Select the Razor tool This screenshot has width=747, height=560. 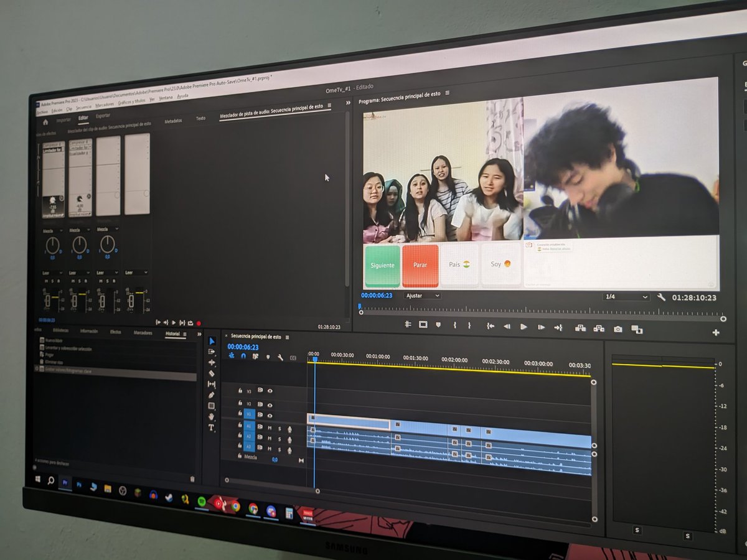[212, 373]
